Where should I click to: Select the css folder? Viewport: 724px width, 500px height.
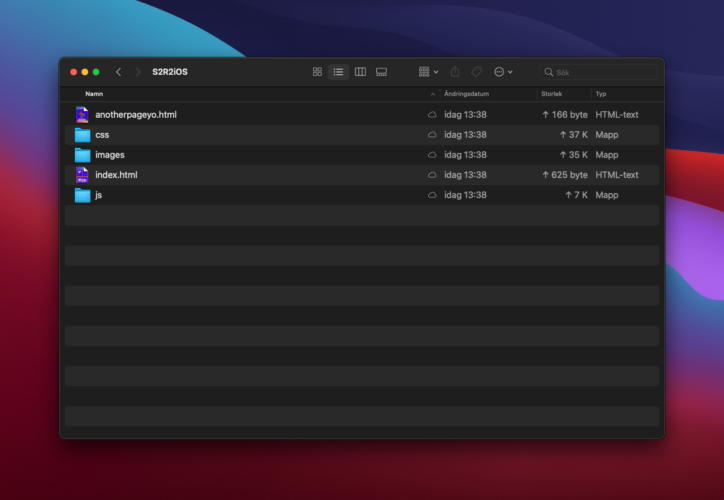tap(102, 135)
